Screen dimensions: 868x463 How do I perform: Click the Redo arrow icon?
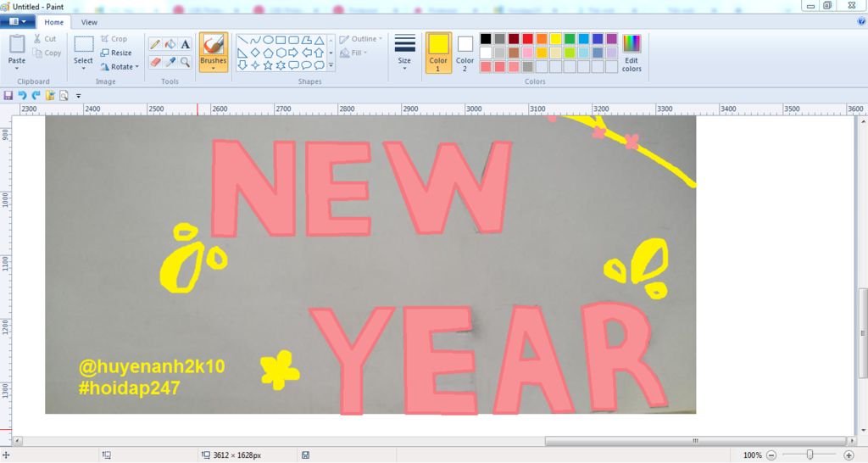tap(36, 95)
